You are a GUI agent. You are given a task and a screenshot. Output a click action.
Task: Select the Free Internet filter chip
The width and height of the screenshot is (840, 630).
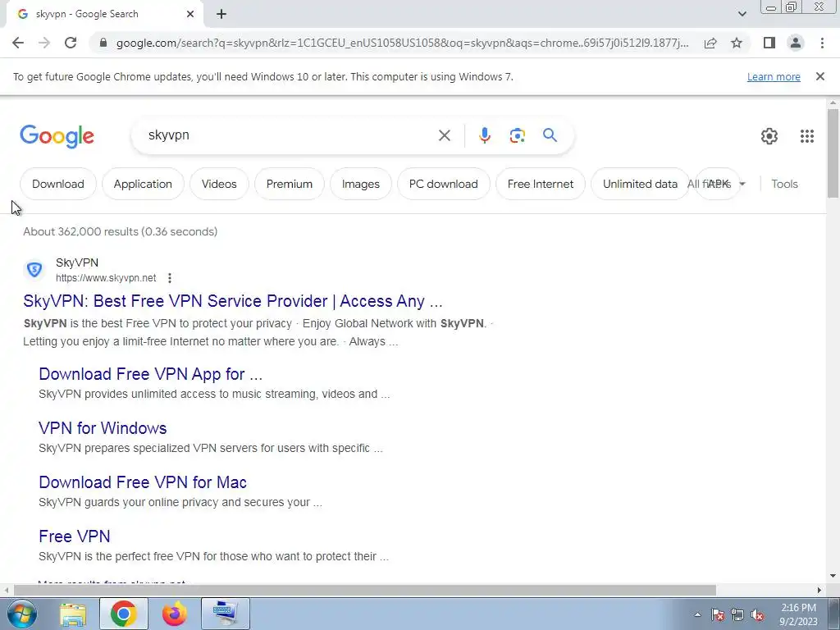click(x=541, y=184)
